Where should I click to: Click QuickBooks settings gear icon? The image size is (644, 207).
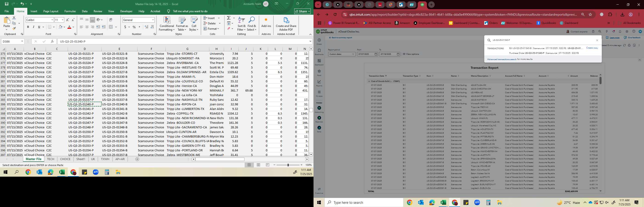[x=627, y=32]
